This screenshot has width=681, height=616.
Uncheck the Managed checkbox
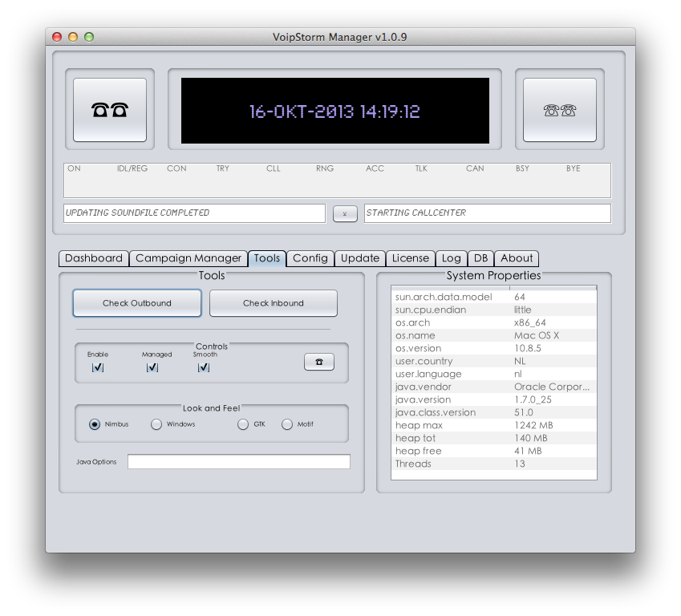pyautogui.click(x=152, y=367)
